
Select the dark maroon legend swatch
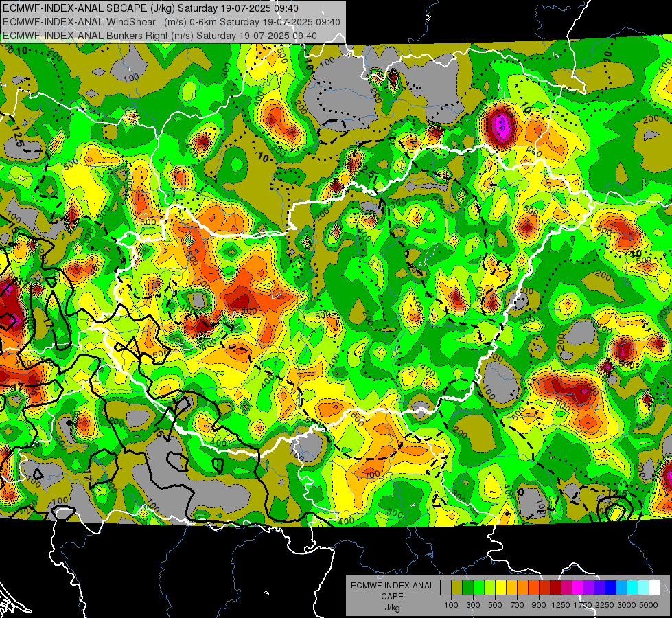[555, 587]
